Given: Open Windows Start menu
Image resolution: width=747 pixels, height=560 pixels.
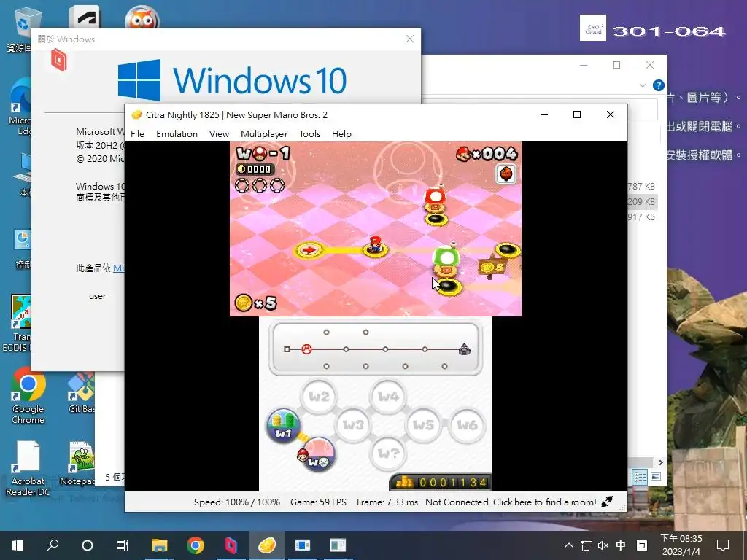Looking at the screenshot, I should tap(18, 545).
